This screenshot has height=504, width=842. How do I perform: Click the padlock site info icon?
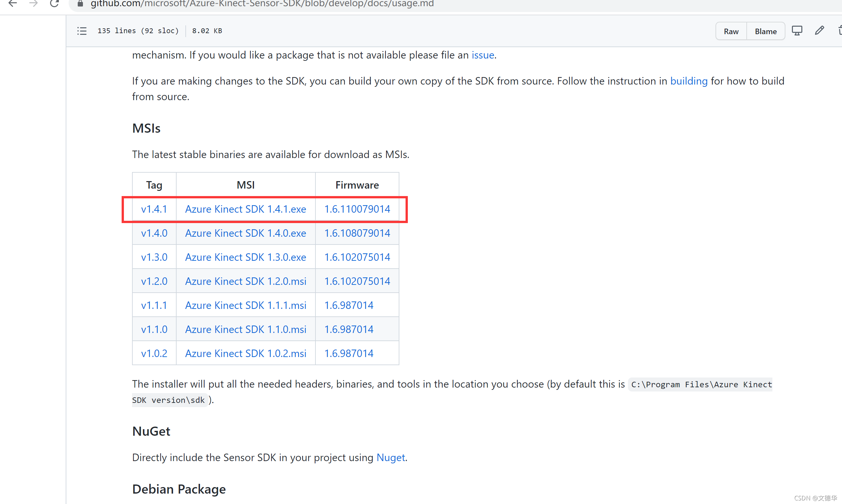[81, 3]
